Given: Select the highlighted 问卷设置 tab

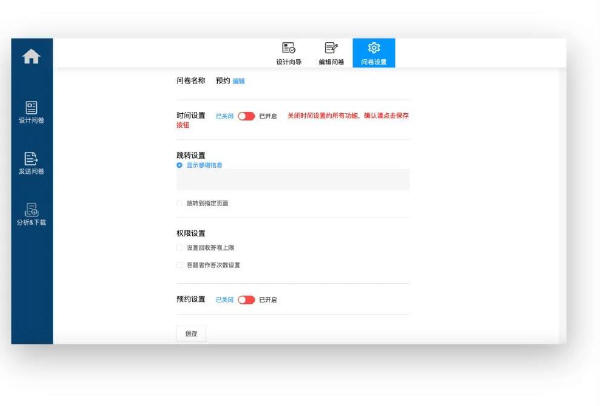Looking at the screenshot, I should click(x=374, y=53).
